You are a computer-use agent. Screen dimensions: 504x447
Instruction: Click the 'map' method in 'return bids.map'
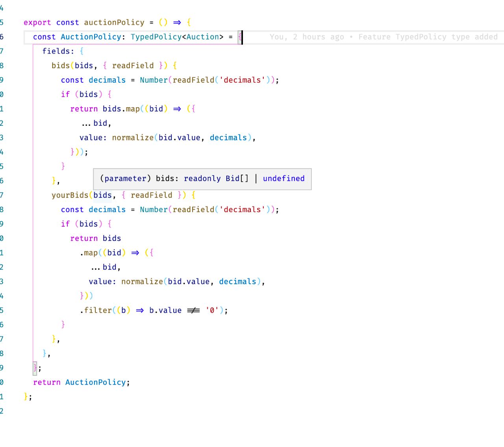click(133, 109)
